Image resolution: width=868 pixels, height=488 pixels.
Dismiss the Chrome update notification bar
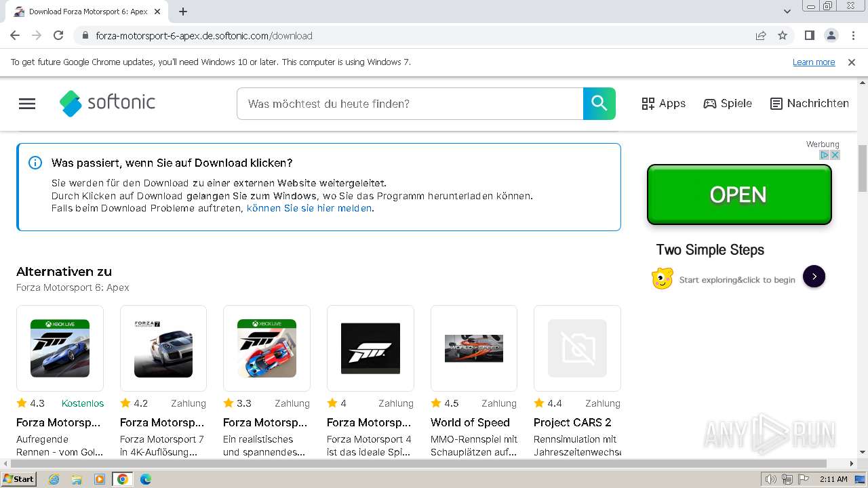(x=852, y=62)
